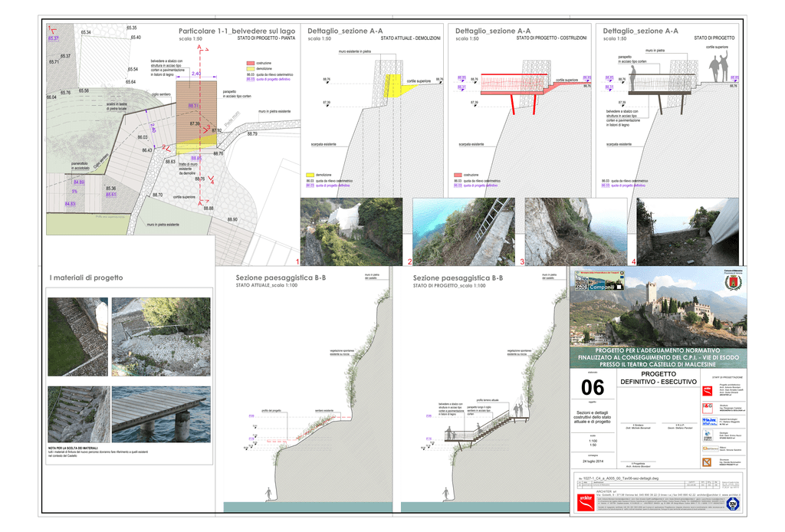Image resolution: width=785 pixels, height=532 pixels.
Task: Click the I&G structural engineer logo
Action: point(707,406)
